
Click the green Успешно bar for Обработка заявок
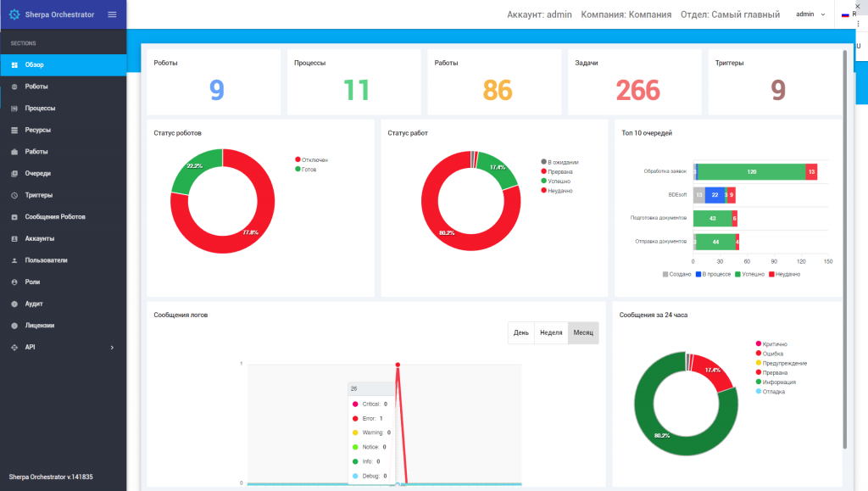pos(751,171)
